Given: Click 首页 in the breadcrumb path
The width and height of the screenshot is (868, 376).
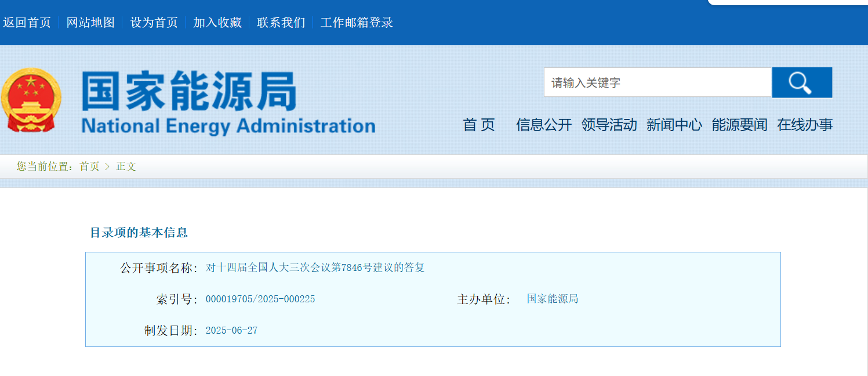Looking at the screenshot, I should click(x=89, y=167).
